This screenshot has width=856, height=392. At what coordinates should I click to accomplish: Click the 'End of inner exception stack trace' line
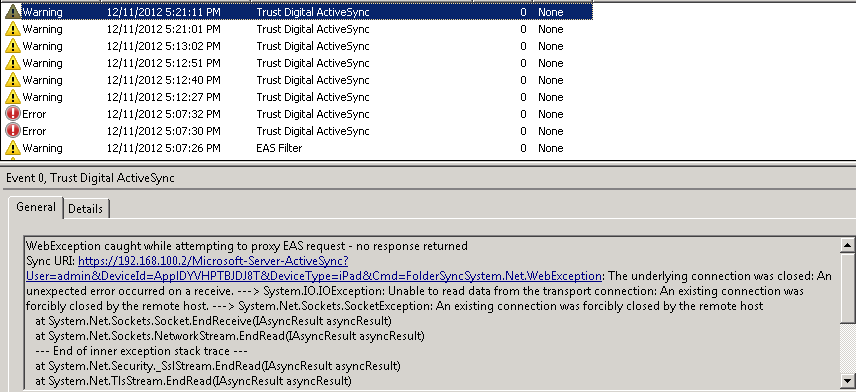pos(141,351)
